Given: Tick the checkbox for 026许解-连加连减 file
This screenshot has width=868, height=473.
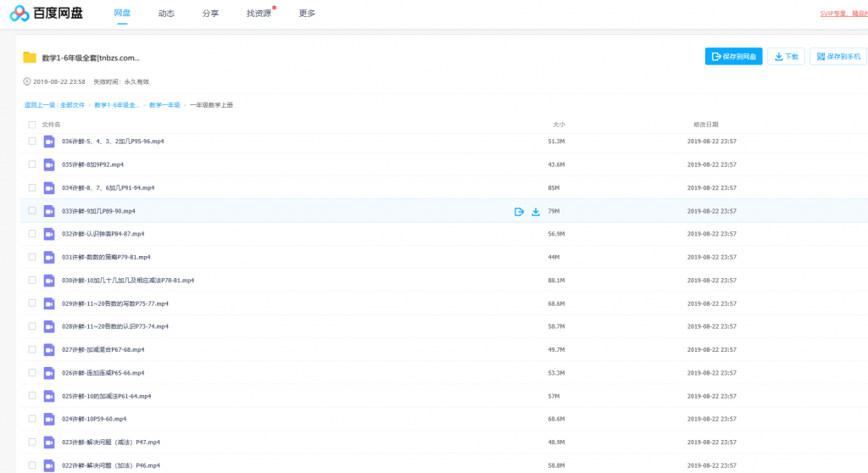Looking at the screenshot, I should tap(32, 372).
